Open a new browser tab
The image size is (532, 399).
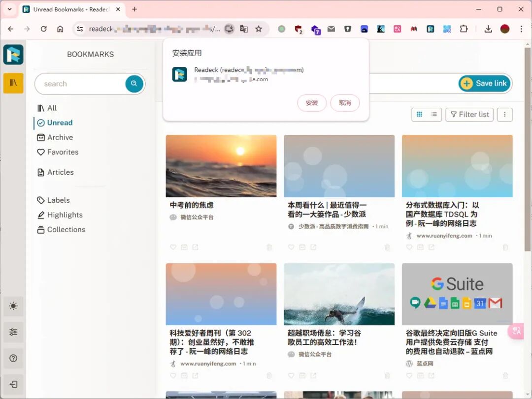tap(134, 9)
